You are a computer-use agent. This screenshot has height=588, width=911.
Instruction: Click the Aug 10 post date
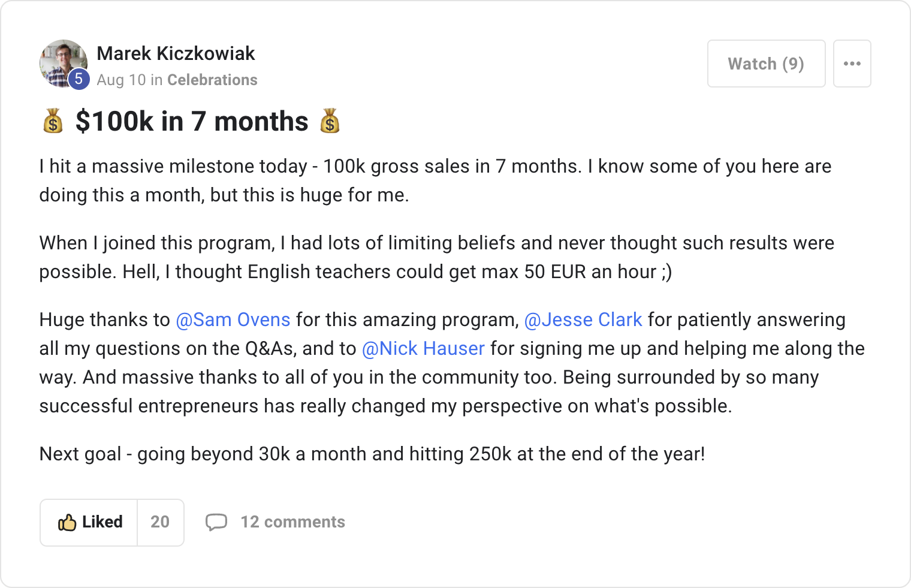[x=121, y=80]
